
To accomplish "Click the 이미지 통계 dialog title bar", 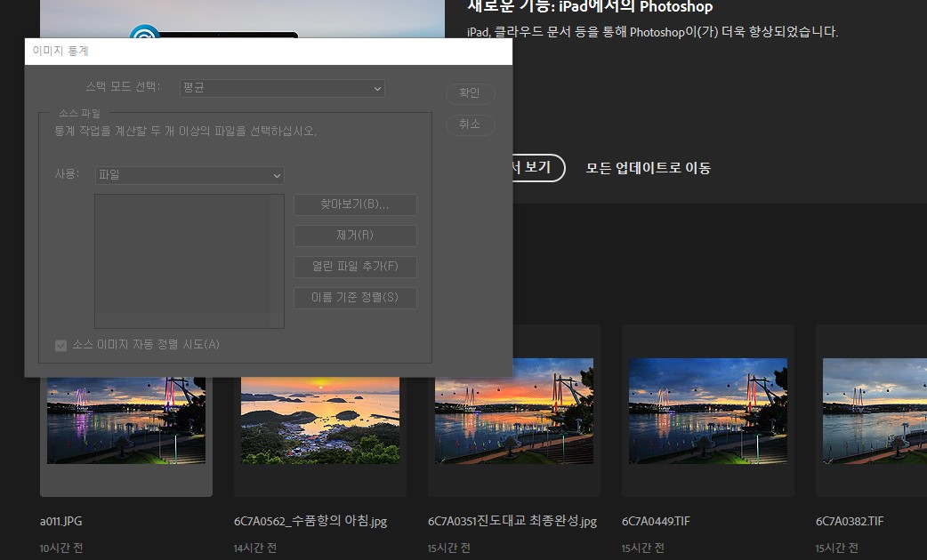I will tap(269, 52).
